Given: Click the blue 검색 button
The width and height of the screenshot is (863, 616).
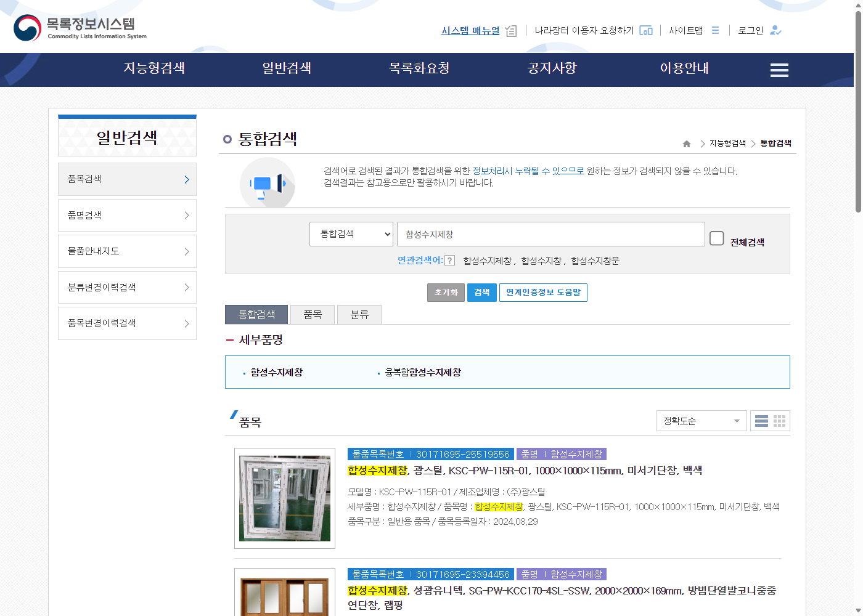Looking at the screenshot, I should [x=482, y=293].
